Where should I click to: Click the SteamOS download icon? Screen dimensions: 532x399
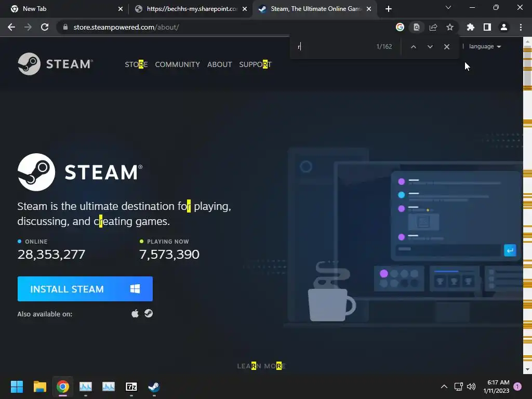149,313
